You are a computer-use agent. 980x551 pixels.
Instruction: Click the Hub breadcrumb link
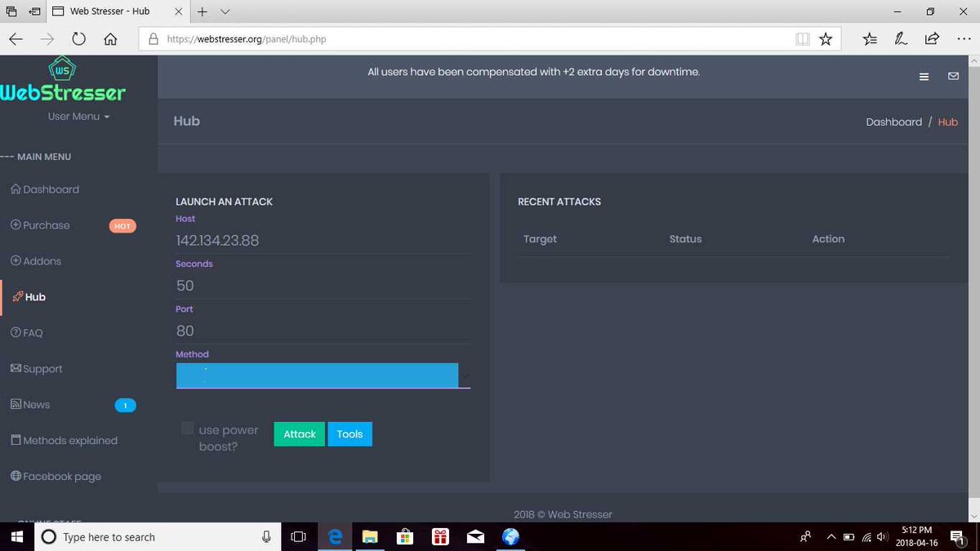pyautogui.click(x=947, y=122)
